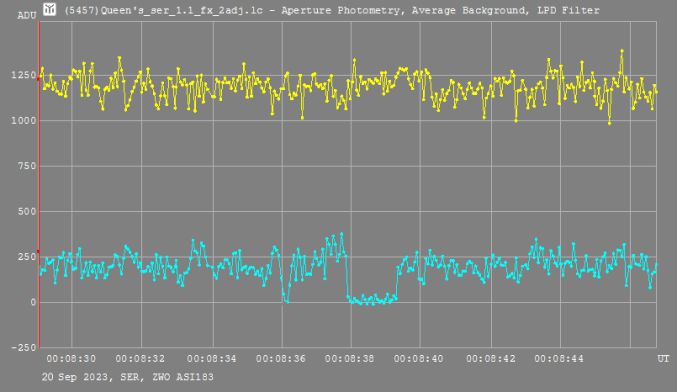The height and width of the screenshot is (392, 677).
Task: Click the UT label at the time axis end
Action: point(663,359)
